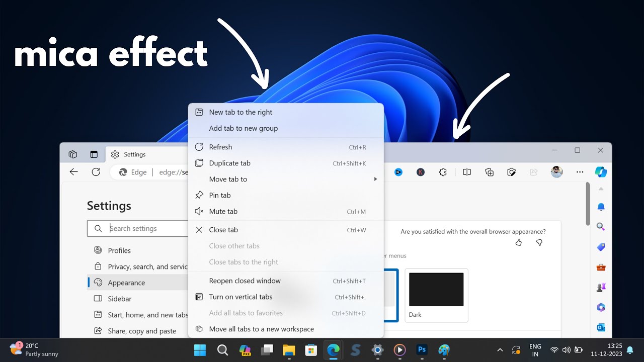Viewport: 644px width, 362px height.
Task: Reload page with the refresh toolbar button
Action: 96,172
